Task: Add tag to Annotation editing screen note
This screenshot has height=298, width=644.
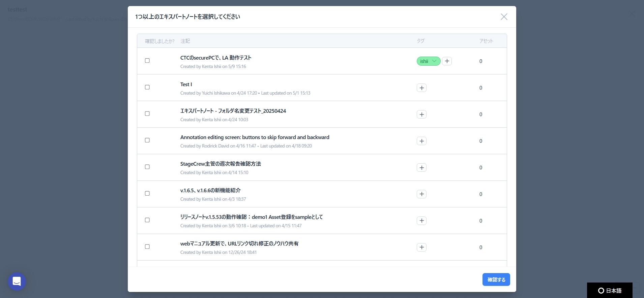Action: coord(421,141)
